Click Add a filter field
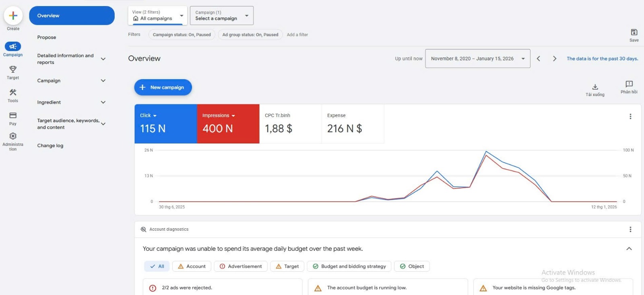This screenshot has width=644, height=295. pos(297,35)
